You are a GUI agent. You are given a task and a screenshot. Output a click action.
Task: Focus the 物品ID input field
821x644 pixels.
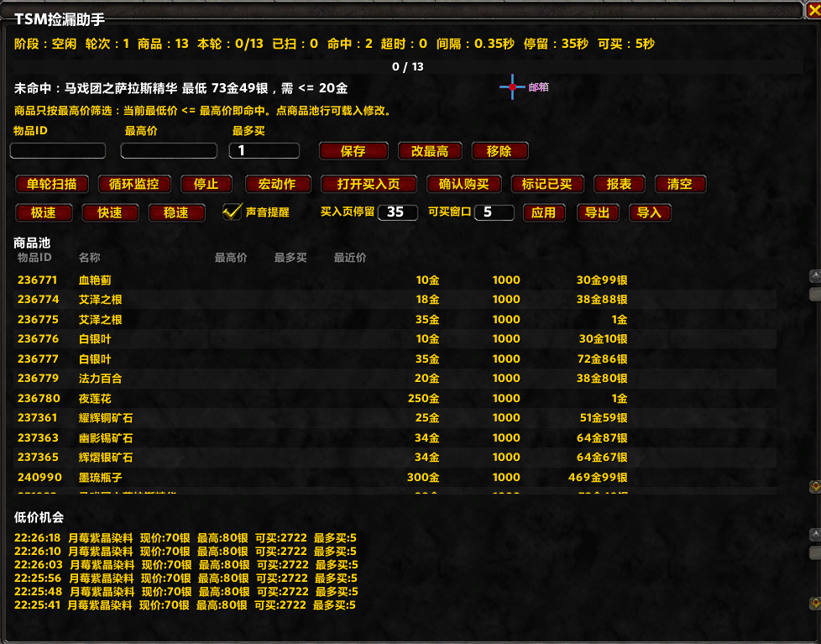tap(58, 151)
